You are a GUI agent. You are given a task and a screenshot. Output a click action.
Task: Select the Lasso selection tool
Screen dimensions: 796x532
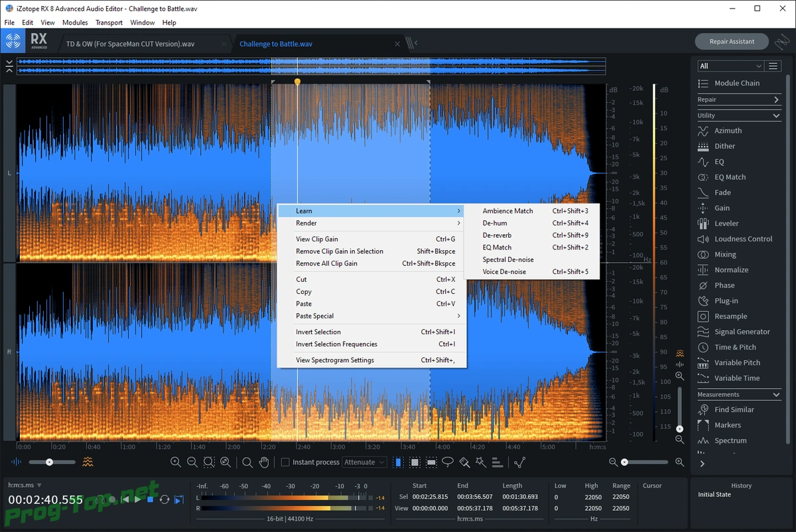(448, 462)
